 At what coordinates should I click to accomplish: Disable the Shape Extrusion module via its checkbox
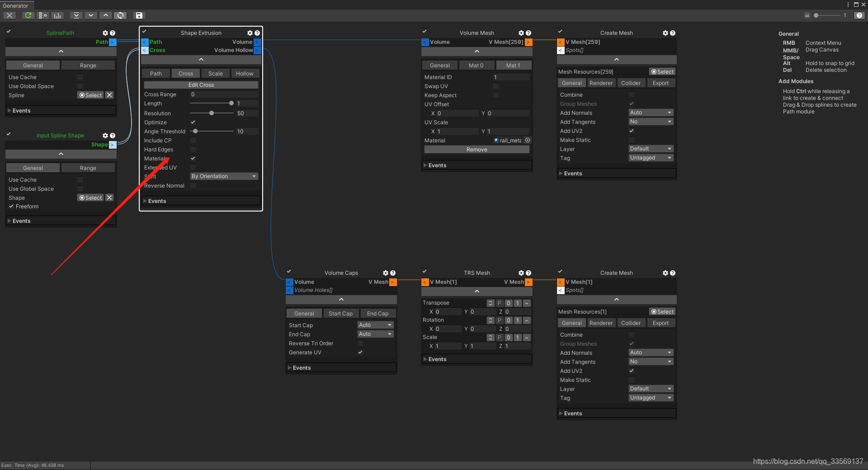tap(144, 31)
